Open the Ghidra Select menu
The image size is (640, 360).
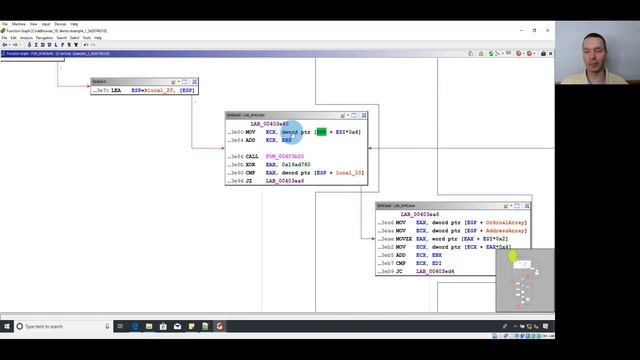point(74,38)
